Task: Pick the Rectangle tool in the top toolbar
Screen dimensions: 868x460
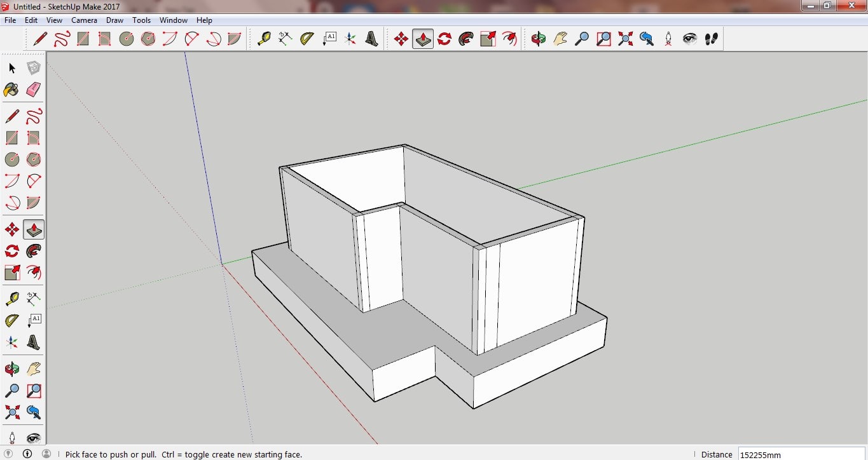Action: (x=83, y=39)
